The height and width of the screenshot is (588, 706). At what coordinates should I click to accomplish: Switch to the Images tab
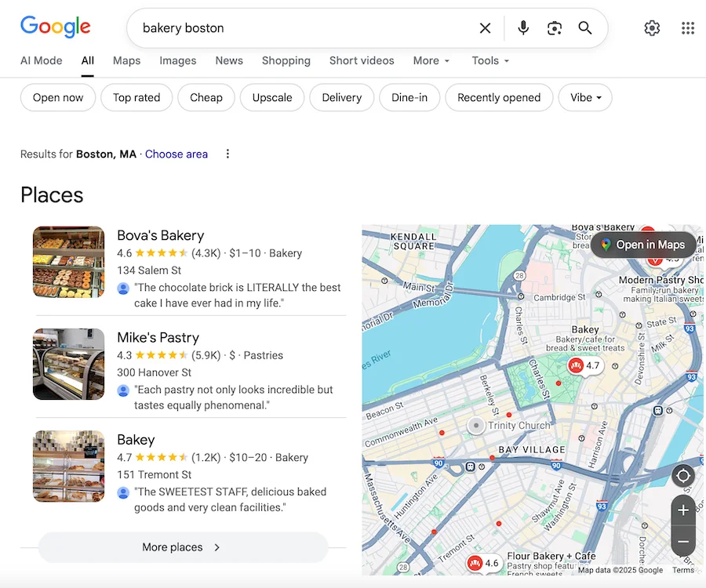[177, 60]
